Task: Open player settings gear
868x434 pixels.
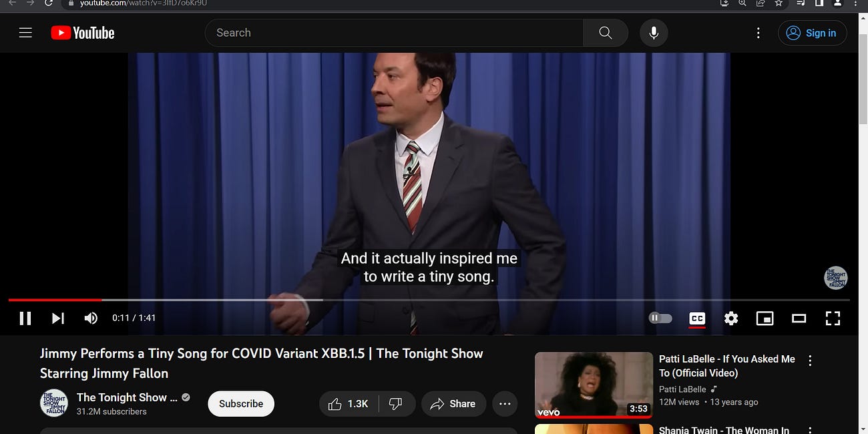Action: 731,318
